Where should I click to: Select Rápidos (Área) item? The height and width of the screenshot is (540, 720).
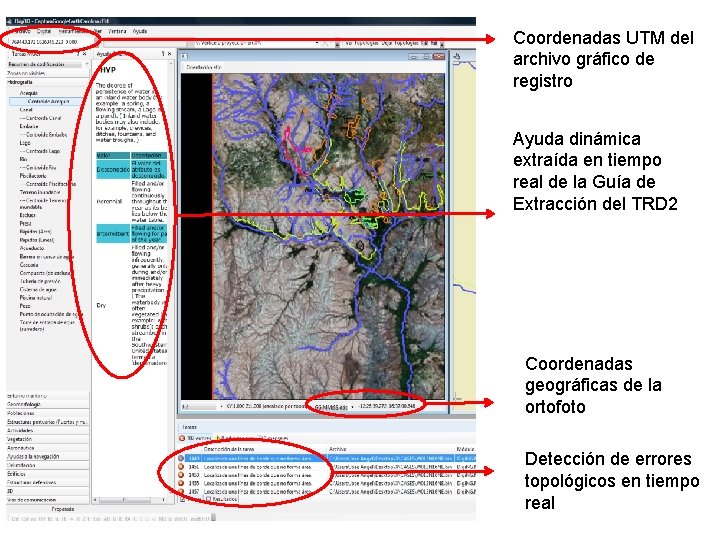[35, 231]
